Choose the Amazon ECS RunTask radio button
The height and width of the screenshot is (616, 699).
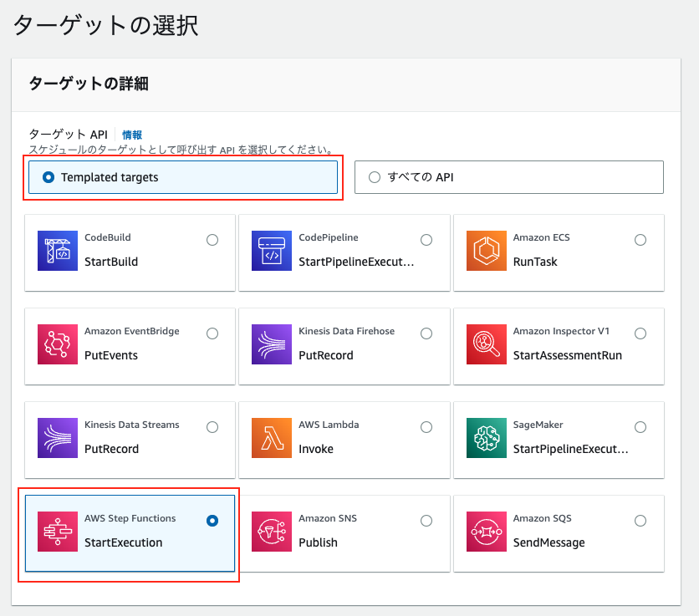(640, 240)
